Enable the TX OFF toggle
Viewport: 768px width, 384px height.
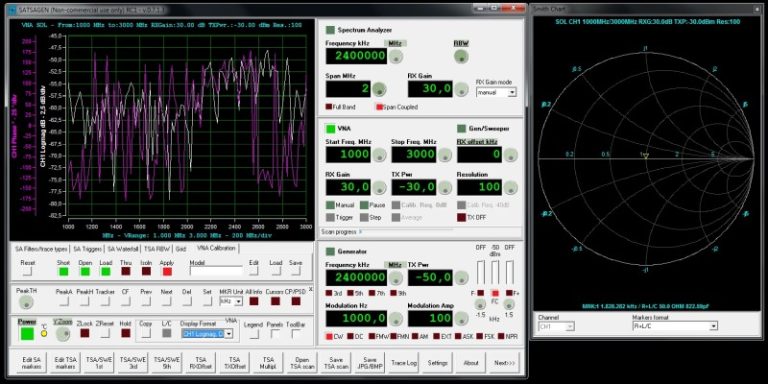pyautogui.click(x=461, y=217)
